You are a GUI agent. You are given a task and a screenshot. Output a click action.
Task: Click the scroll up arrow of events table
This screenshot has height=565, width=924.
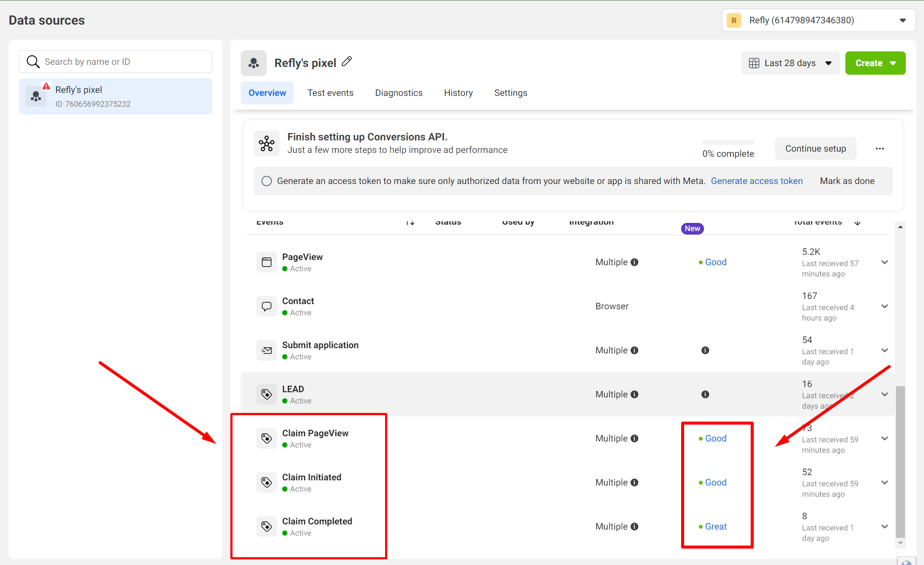(901, 227)
